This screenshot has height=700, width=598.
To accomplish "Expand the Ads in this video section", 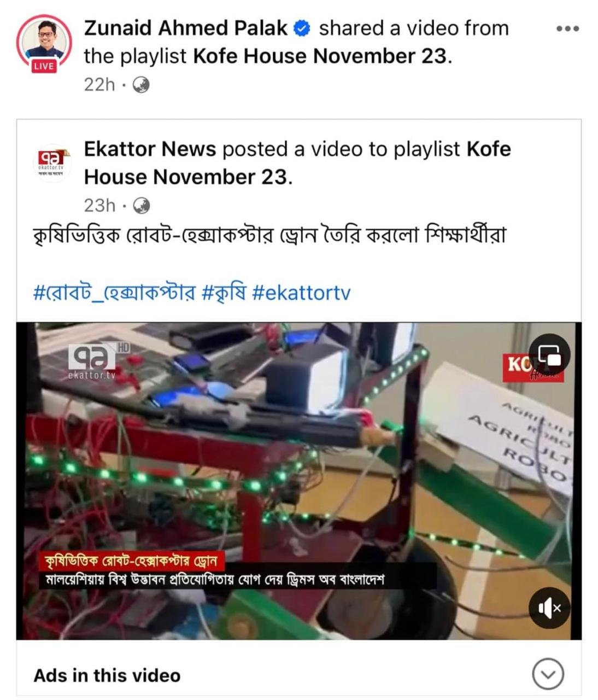I will pos(548,675).
